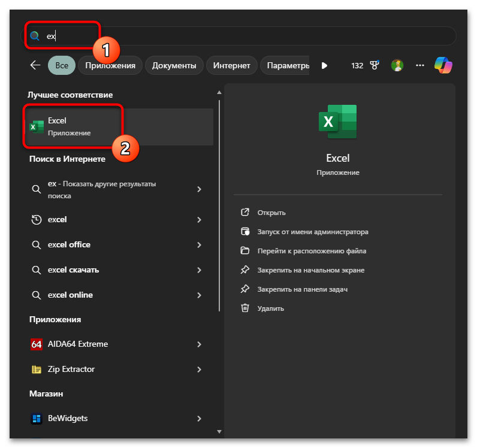
Task: Open Zip Extractor app result
Action: click(x=71, y=370)
